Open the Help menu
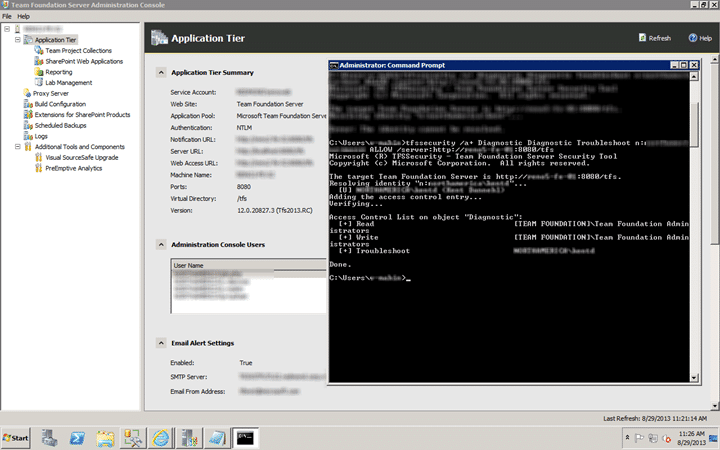Image resolution: width=720 pixels, height=450 pixels. [23, 16]
